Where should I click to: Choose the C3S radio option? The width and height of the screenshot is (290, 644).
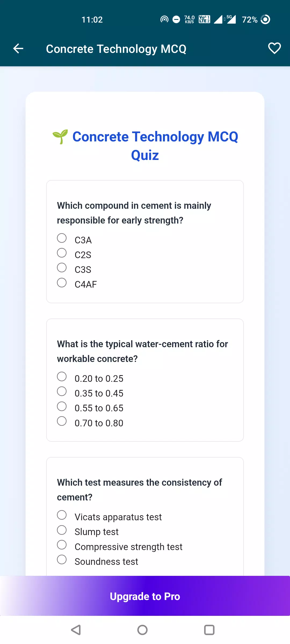point(62,268)
